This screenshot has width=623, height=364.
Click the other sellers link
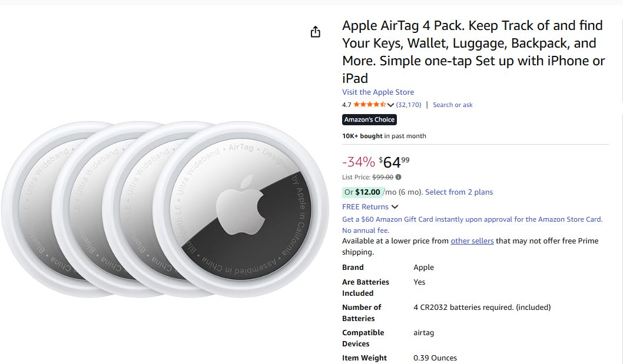click(x=472, y=241)
